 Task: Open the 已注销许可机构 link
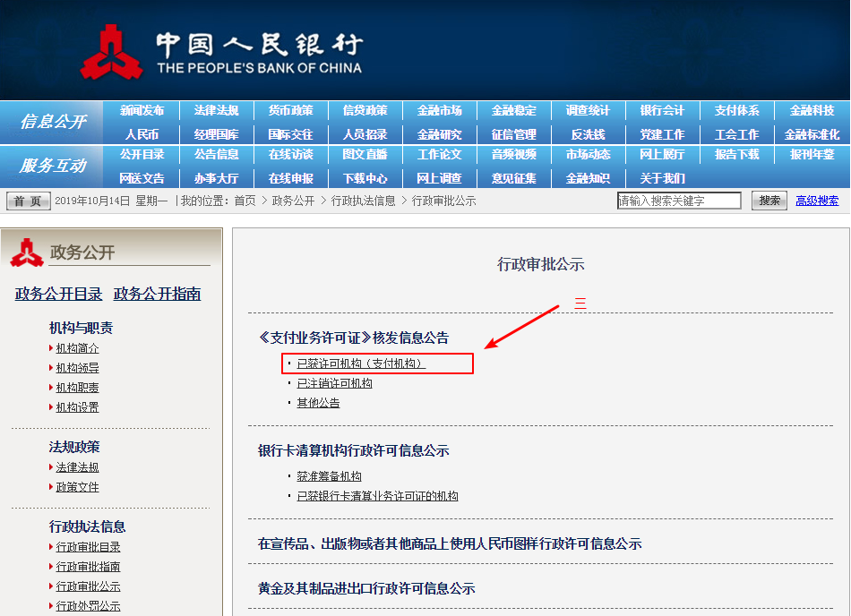[x=334, y=383]
